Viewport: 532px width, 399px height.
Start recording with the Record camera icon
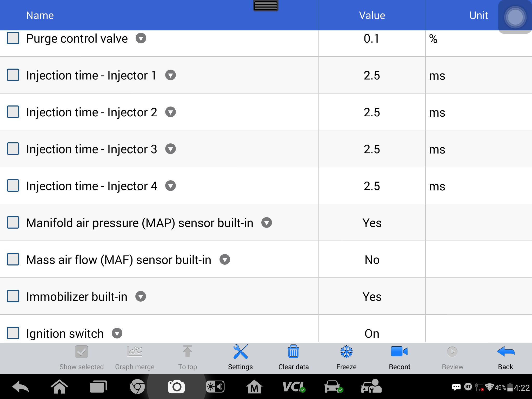[400, 357]
